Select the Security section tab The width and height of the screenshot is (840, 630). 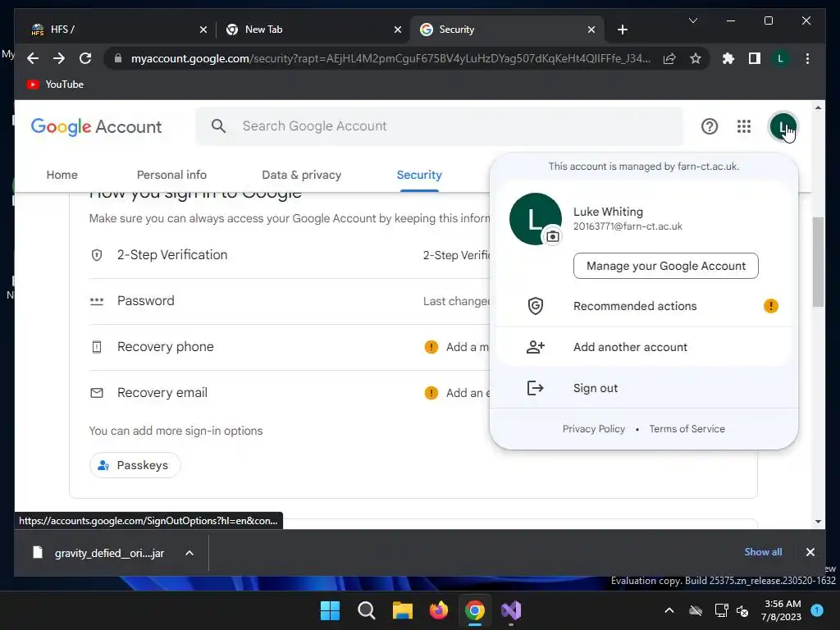[x=419, y=175]
